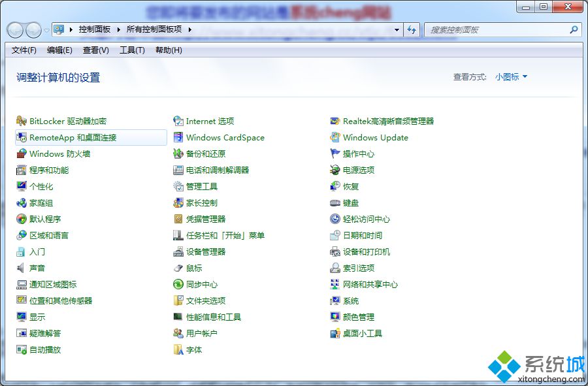Open the 任务栏和「开始」菜单 link

click(x=225, y=235)
